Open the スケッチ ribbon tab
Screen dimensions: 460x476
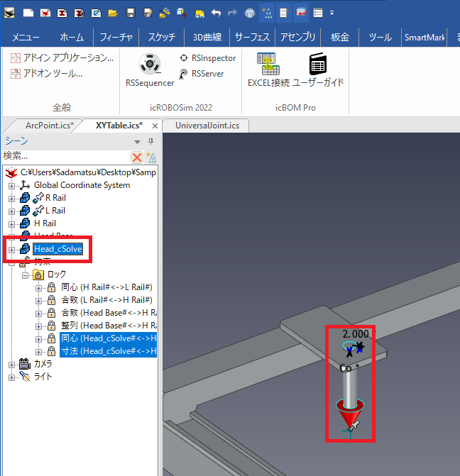pyautogui.click(x=162, y=38)
